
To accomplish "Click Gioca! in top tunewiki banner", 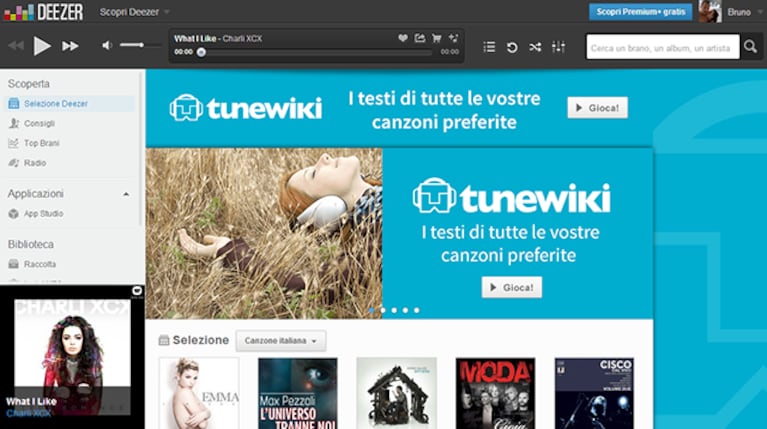I will pos(597,108).
